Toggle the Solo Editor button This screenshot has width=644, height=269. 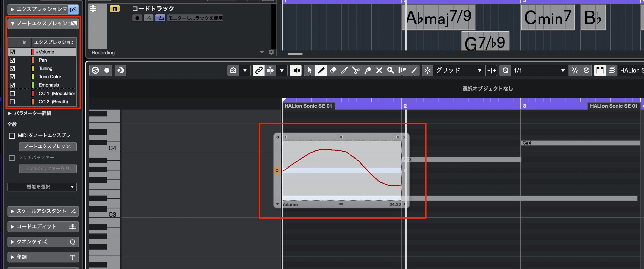click(x=95, y=70)
